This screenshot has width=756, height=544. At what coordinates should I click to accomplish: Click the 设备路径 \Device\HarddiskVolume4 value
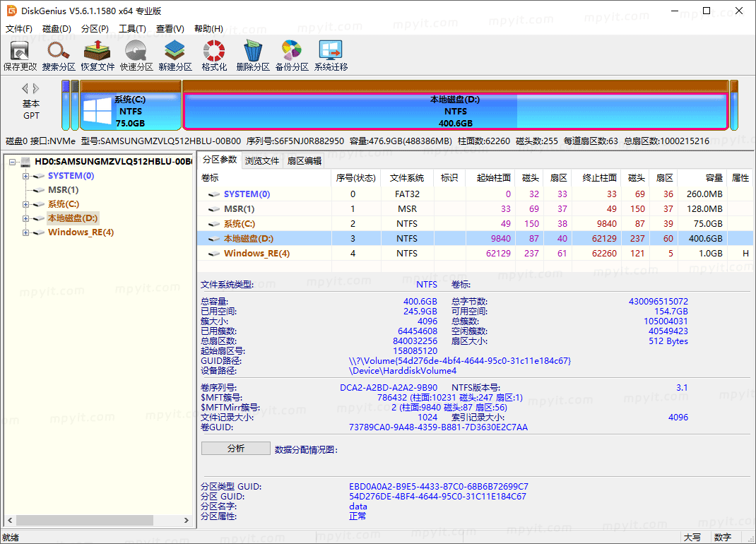(x=402, y=371)
